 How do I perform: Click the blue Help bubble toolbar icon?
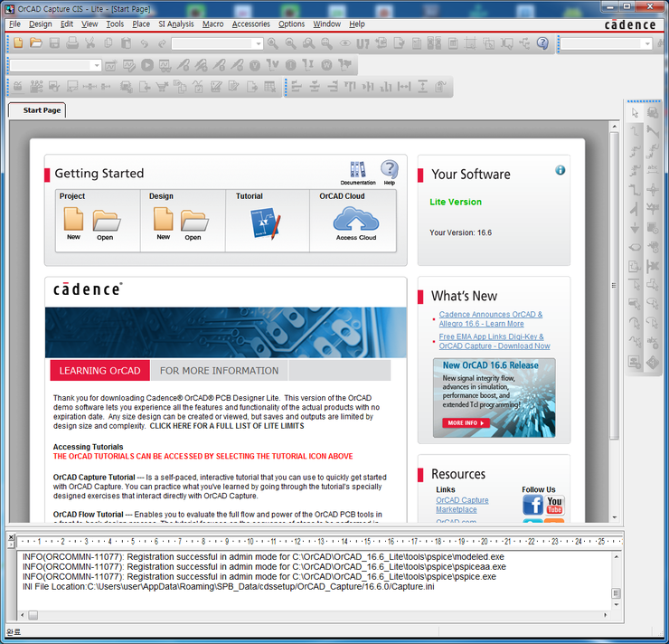(x=542, y=43)
